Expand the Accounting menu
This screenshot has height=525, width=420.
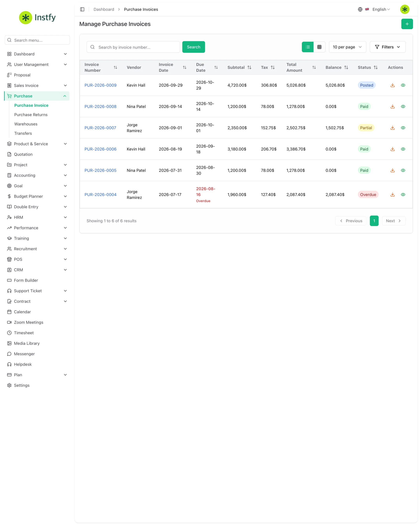click(x=37, y=175)
